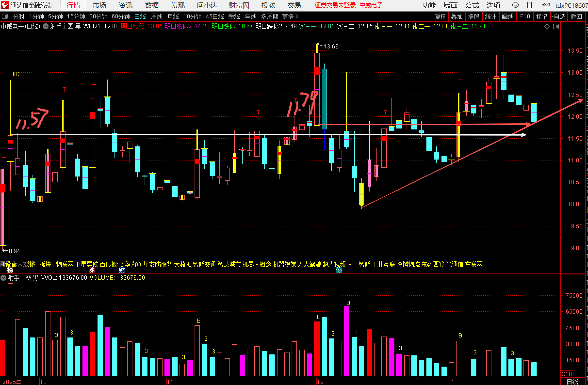Viewport: 588px width, 385px height.
Task: Click the 画线 drawing button
Action: pyautogui.click(x=508, y=16)
